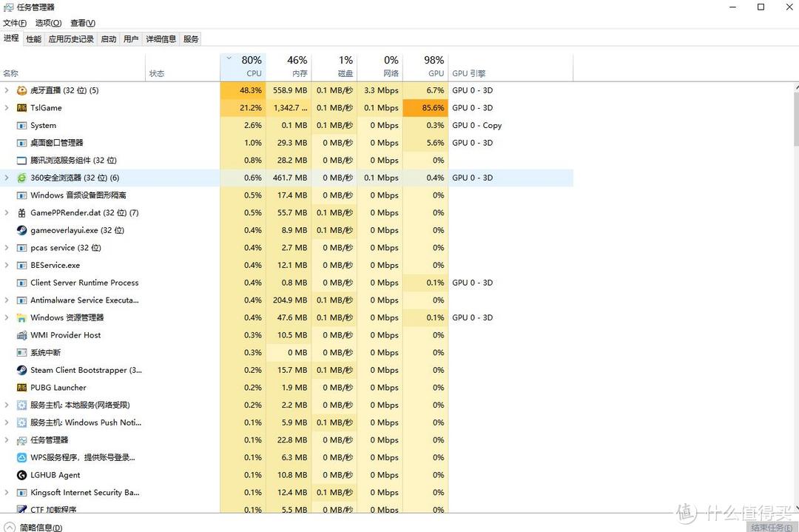Expand the 360安全浏览器 process group
The width and height of the screenshot is (799, 532).
pyautogui.click(x=7, y=178)
